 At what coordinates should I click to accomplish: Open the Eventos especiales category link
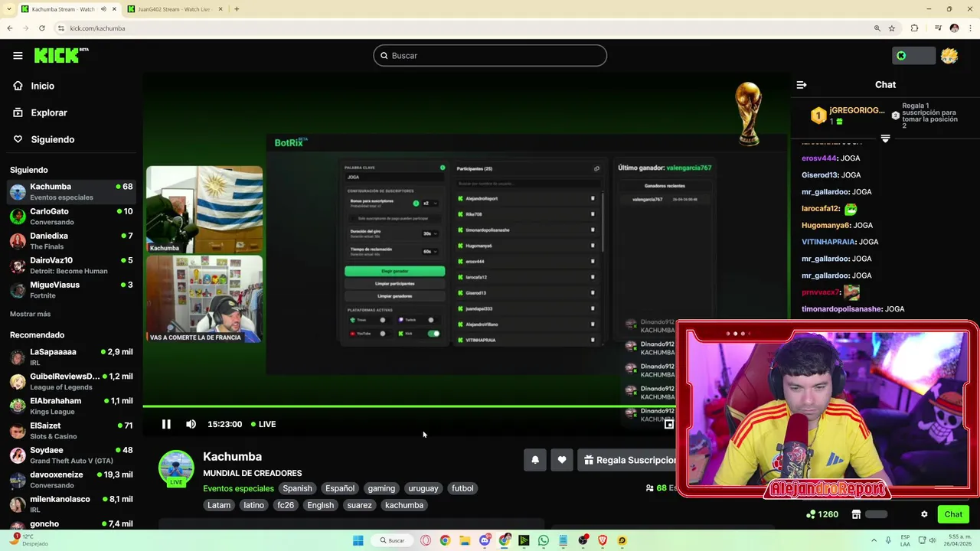tap(238, 488)
